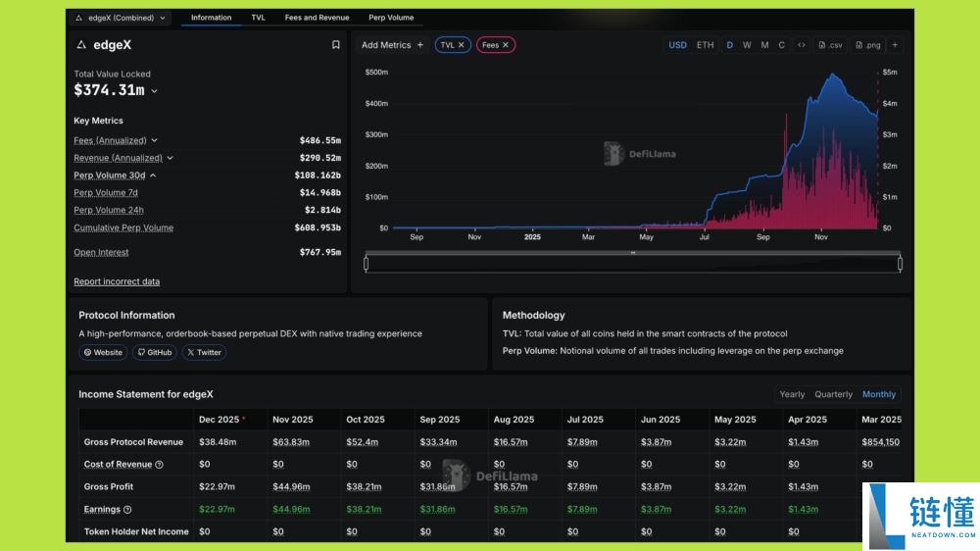Download chart as .csv

tap(831, 45)
